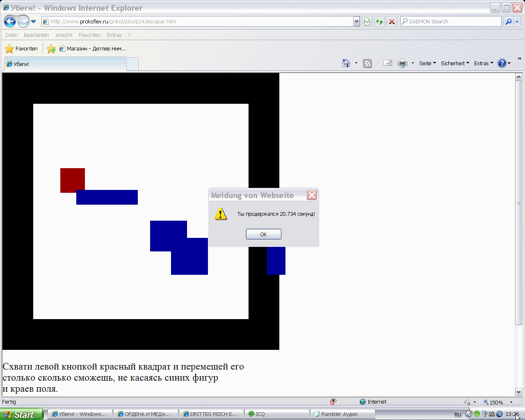The image size is (525, 420).
Task: Expand the address bar history dropdown
Action: pos(356,21)
